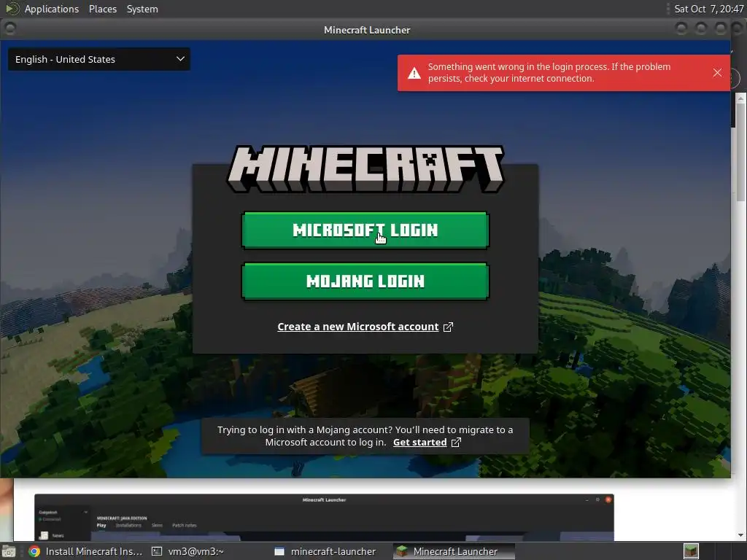Click the warning triangle icon in error banner
The width and height of the screenshot is (747, 560).
(414, 73)
